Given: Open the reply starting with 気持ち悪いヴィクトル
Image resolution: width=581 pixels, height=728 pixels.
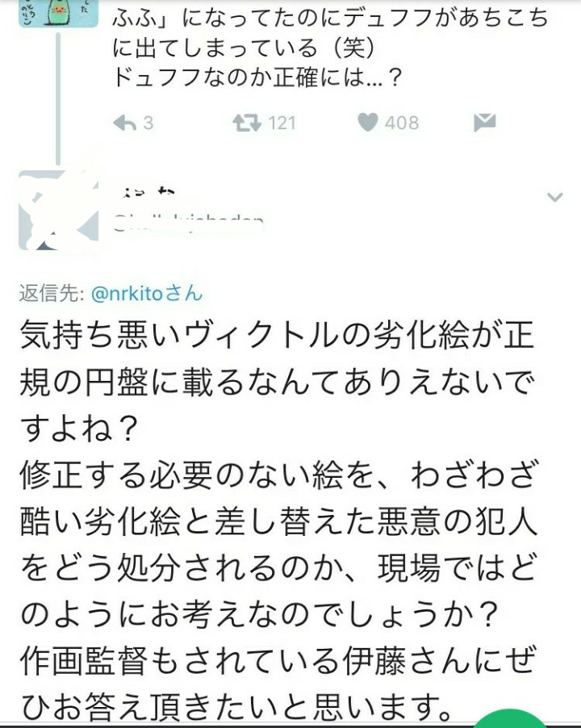Looking at the screenshot, I should (x=278, y=520).
